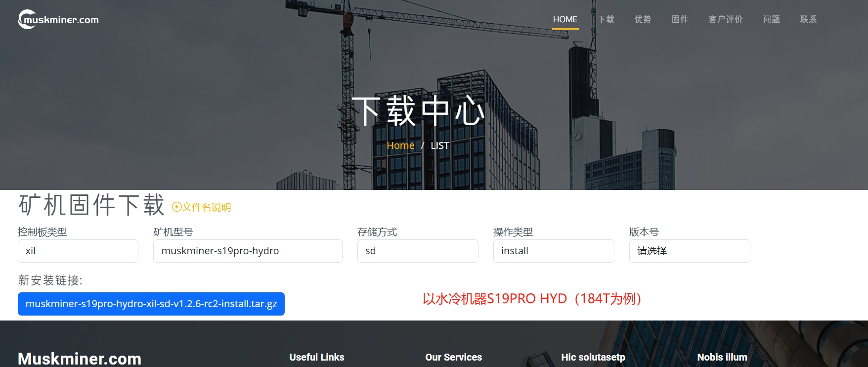
Task: Go to the HOME nav item
Action: (565, 19)
